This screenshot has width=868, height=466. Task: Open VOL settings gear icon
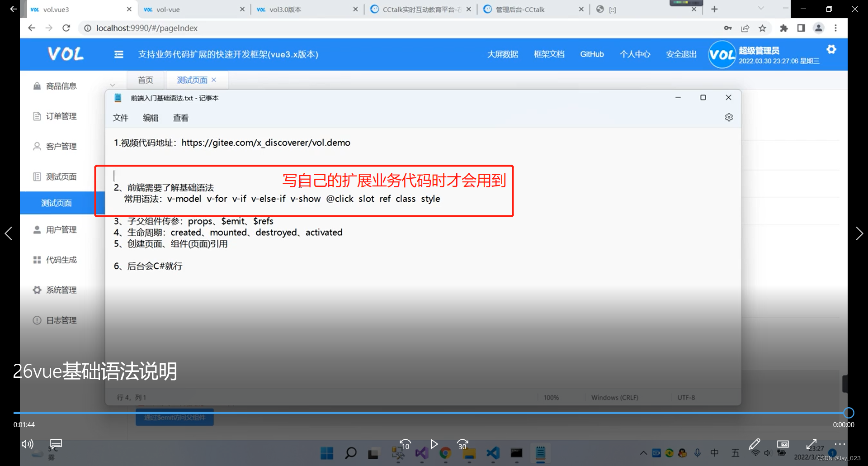tap(831, 49)
